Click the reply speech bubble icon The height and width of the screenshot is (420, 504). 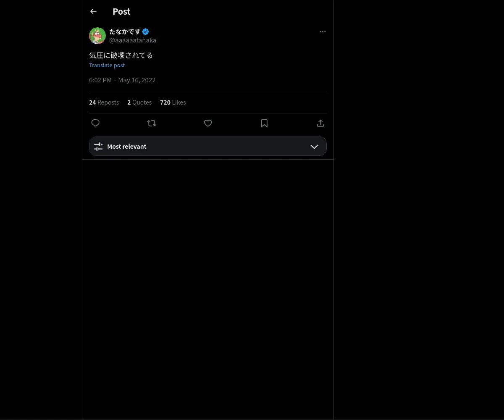(95, 123)
